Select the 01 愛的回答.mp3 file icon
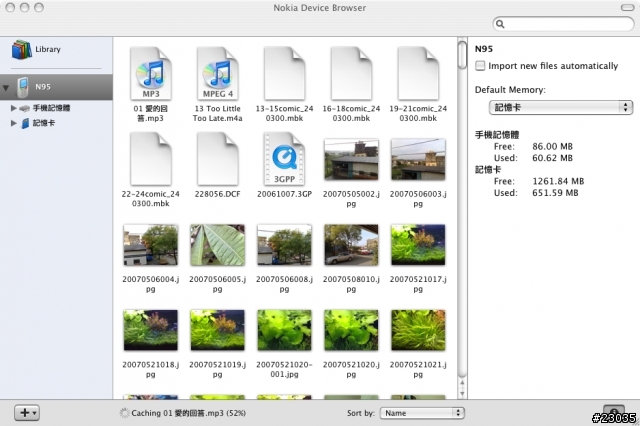Screen dimensions: 640x426 [x=151, y=73]
